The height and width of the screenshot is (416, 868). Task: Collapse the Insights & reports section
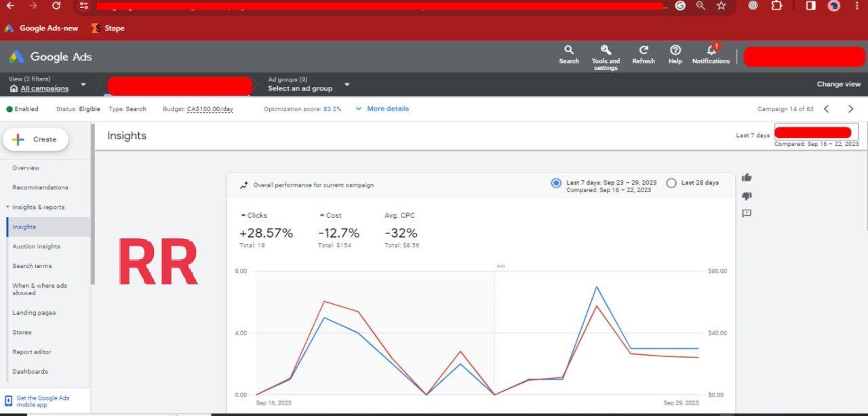pos(7,207)
